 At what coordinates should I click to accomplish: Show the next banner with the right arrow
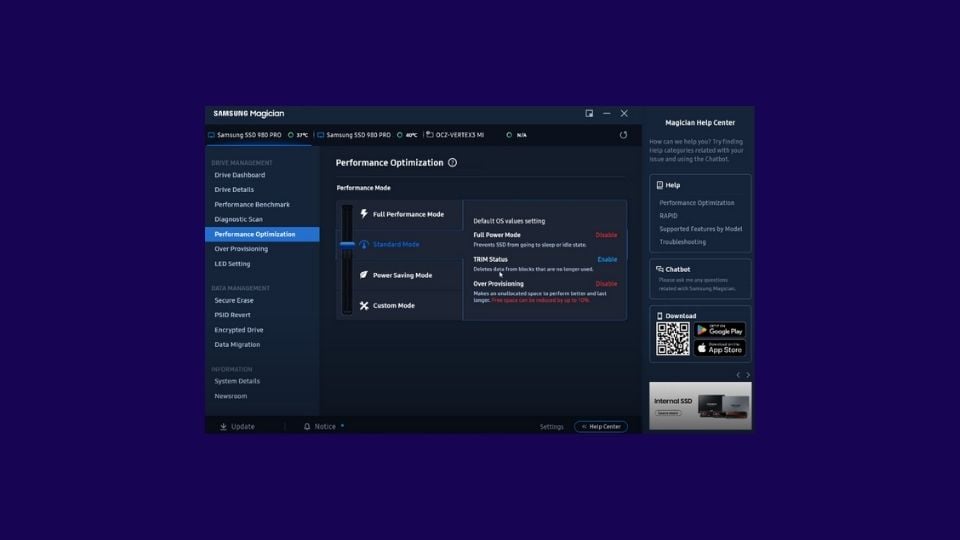point(748,375)
